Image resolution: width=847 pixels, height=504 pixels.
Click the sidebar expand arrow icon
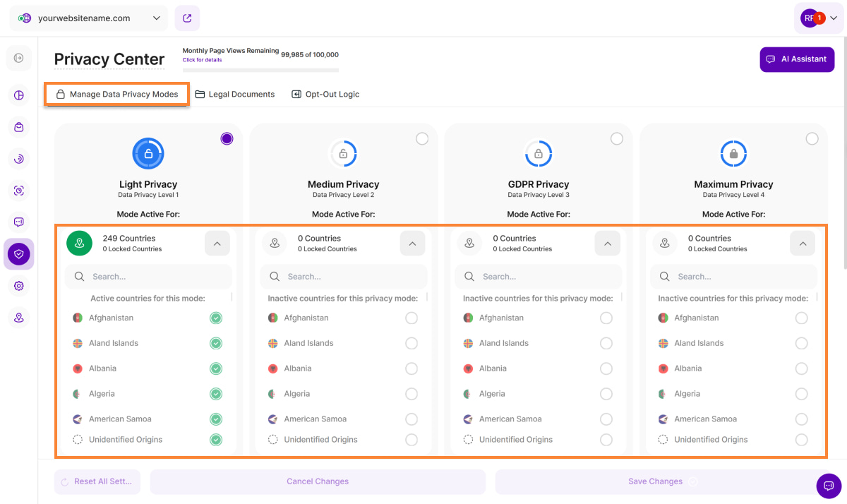pyautogui.click(x=18, y=58)
